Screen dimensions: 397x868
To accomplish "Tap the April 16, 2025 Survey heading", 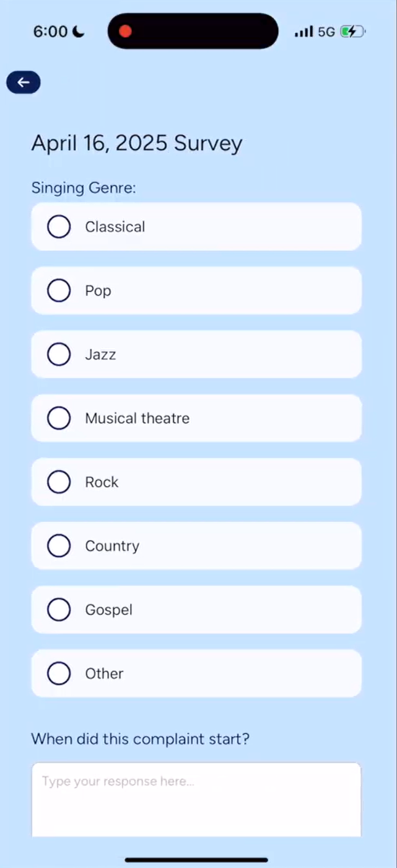I will coord(137,143).
